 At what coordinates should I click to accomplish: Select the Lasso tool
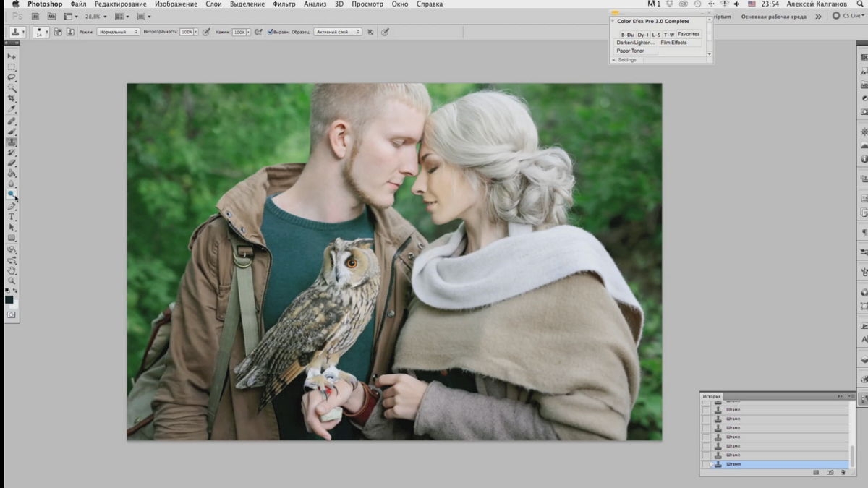12,76
